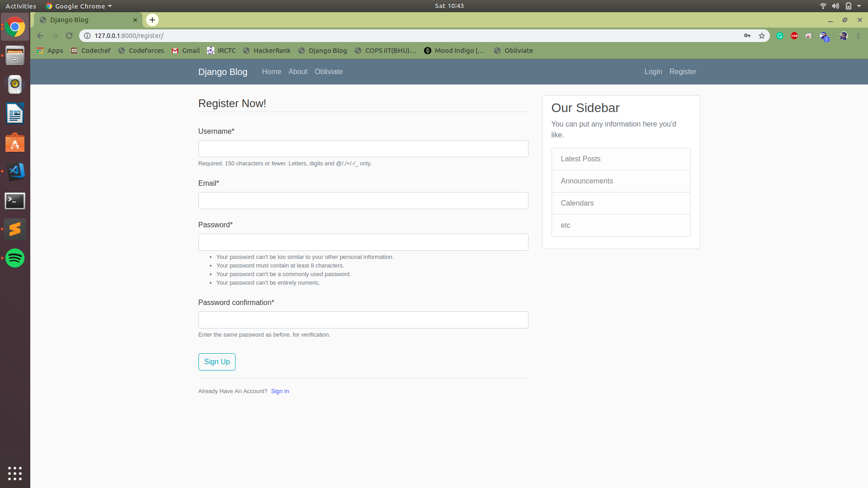
Task: Show applications grid in dock
Action: point(15,473)
